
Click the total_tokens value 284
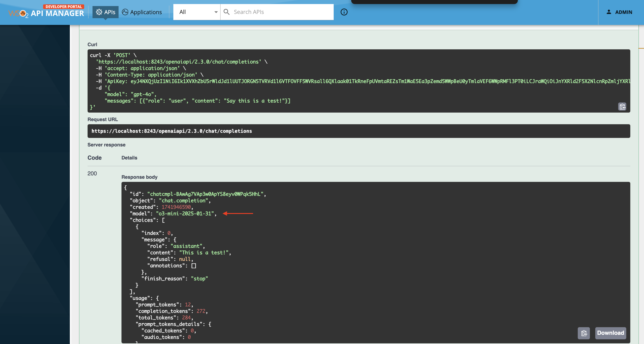[186, 318]
